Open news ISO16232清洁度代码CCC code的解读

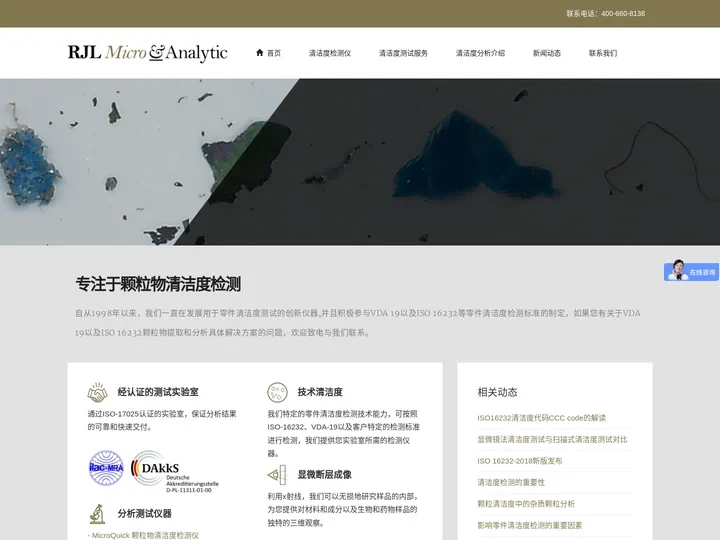(541, 418)
